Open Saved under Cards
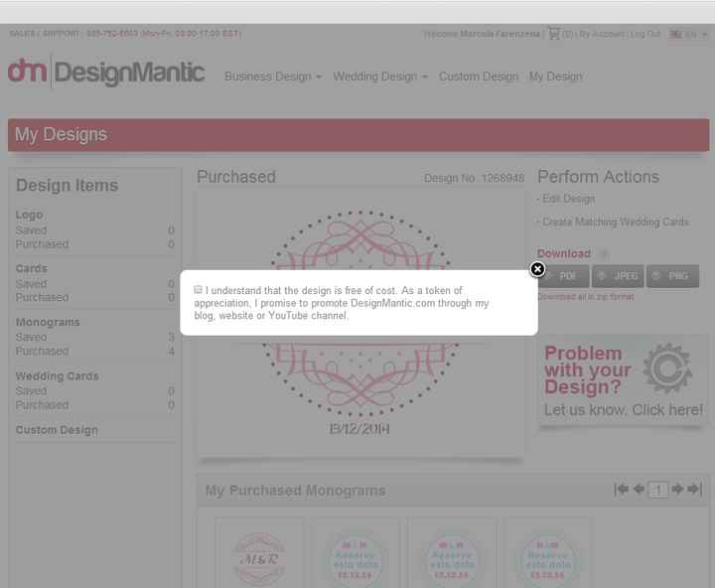This screenshot has width=715, height=588. click(31, 284)
